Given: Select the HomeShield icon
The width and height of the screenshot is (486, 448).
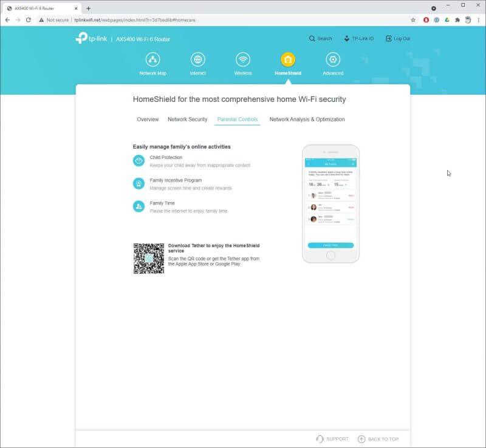Looking at the screenshot, I should [288, 59].
